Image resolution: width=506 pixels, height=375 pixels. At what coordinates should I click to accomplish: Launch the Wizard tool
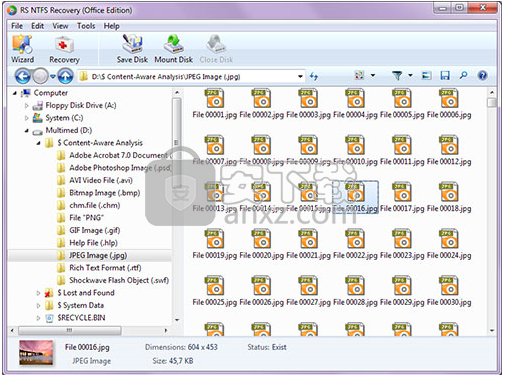(22, 49)
